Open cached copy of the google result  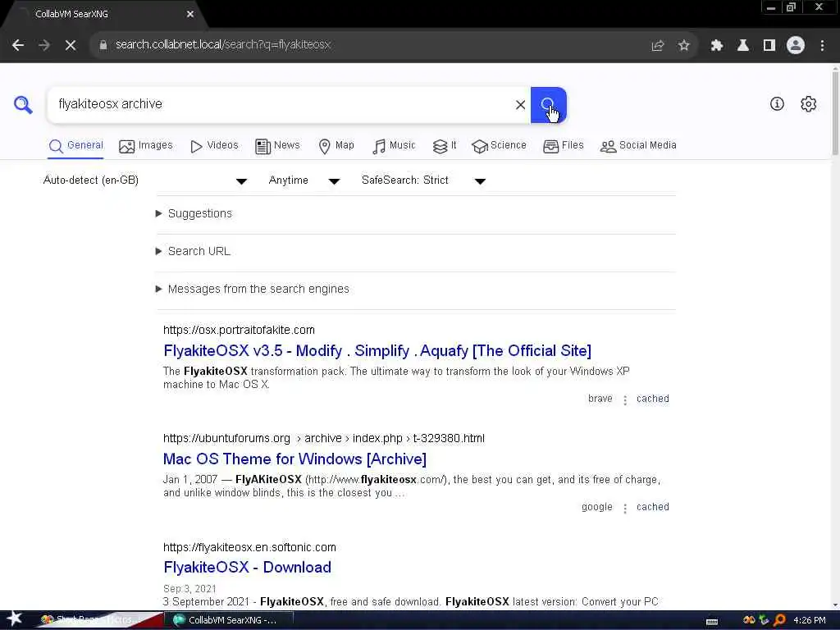[652, 507]
